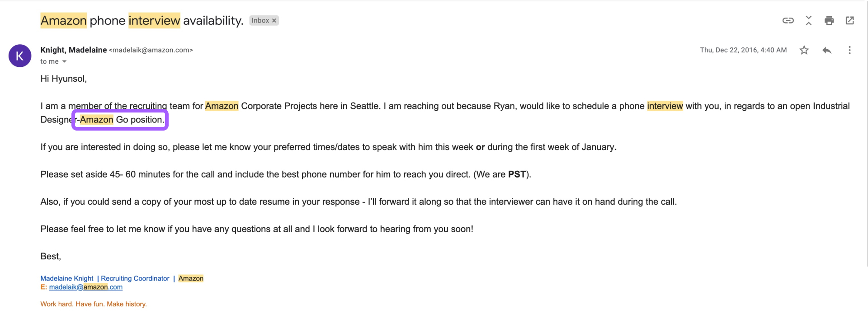Viewport: 868px width, 328px height.
Task: Click 'Work hard. Have fun. Make history.' tagline
Action: [x=94, y=304]
